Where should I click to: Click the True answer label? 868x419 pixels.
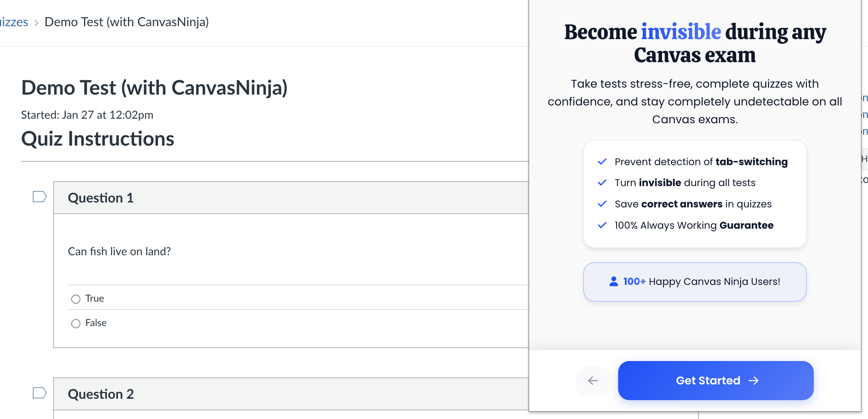(95, 299)
